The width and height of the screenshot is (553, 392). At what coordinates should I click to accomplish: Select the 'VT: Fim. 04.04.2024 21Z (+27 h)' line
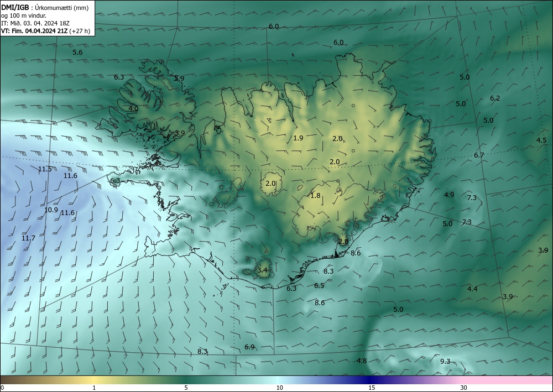(45, 31)
